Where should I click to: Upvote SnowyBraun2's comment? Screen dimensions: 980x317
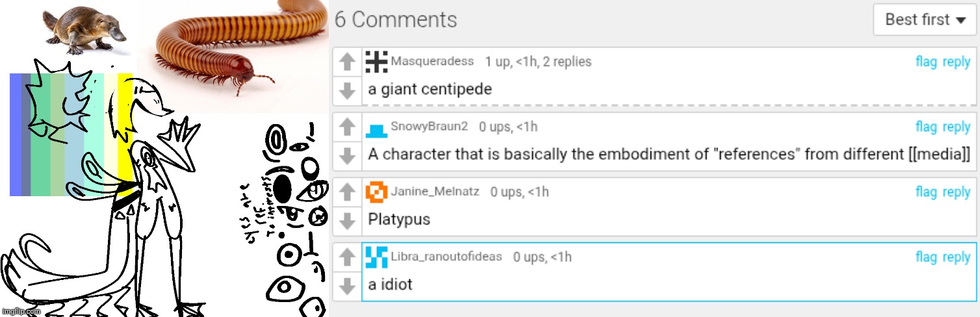click(x=348, y=127)
